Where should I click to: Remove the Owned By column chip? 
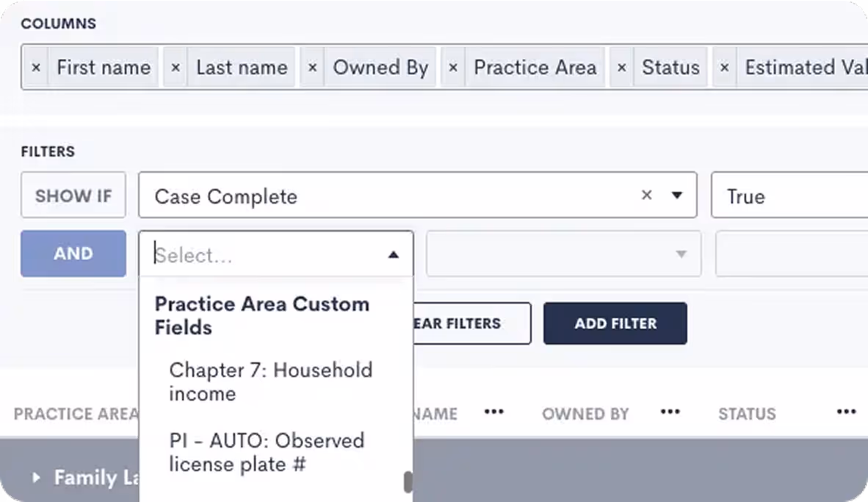point(311,67)
